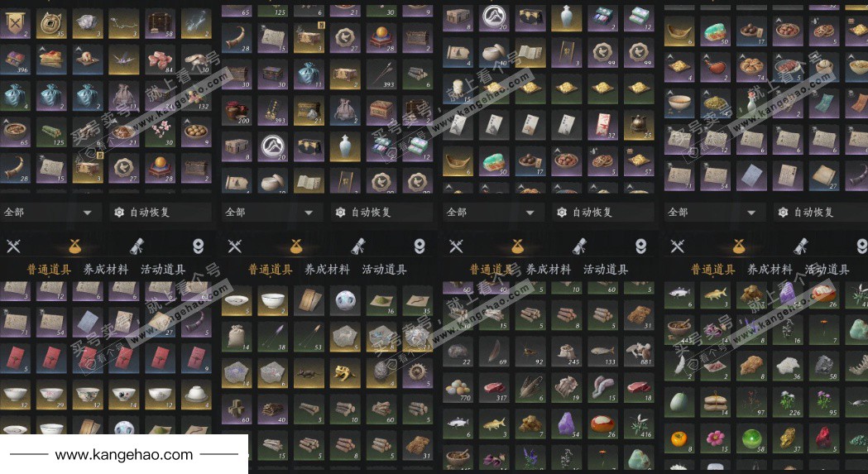
Task: Switch to 养成材料 tab in leftmost panel
Action: 106,270
